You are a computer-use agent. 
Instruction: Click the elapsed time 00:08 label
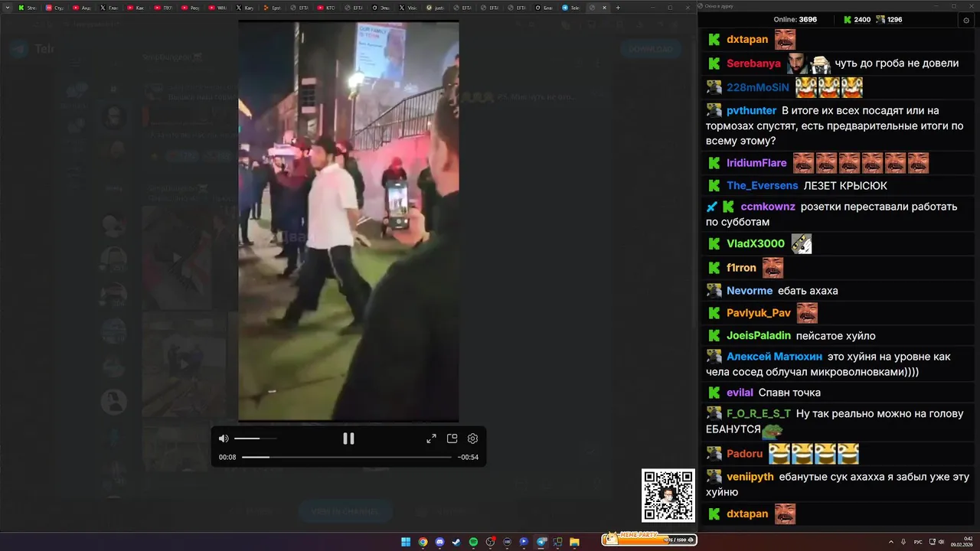click(227, 457)
